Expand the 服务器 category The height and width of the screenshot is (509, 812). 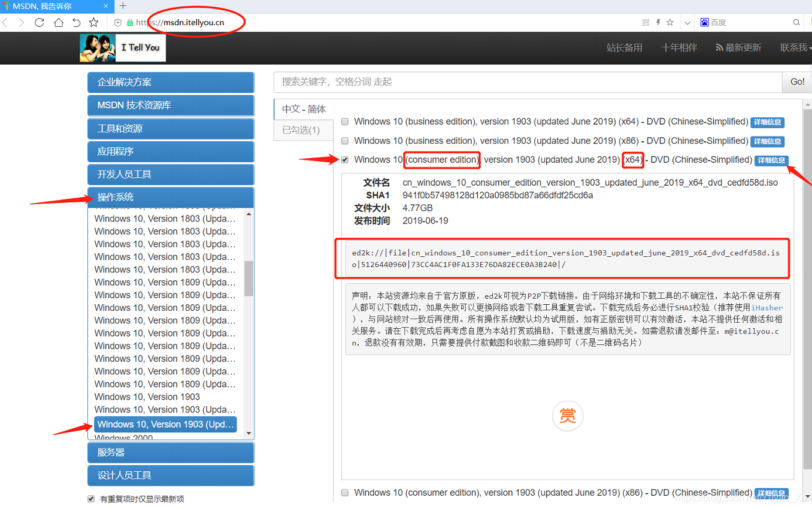pyautogui.click(x=171, y=453)
